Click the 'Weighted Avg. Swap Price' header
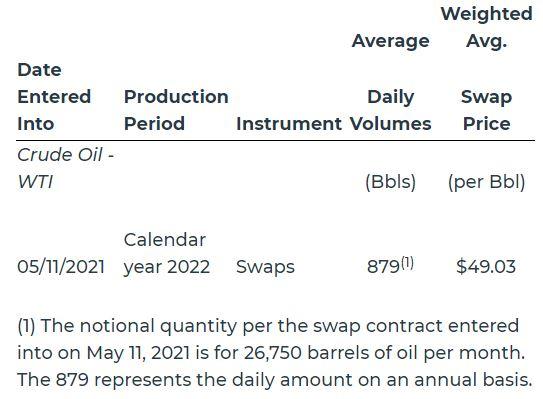The height and width of the screenshot is (399, 543). (x=486, y=69)
